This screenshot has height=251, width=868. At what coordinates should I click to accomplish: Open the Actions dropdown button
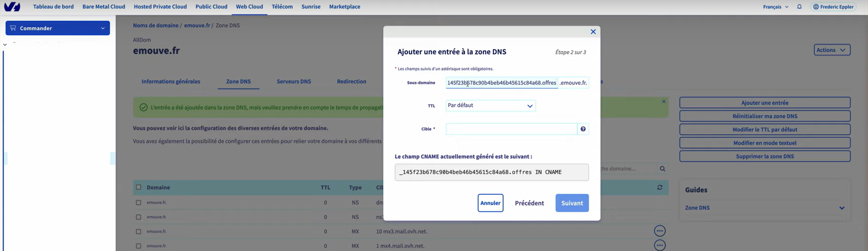tap(832, 50)
